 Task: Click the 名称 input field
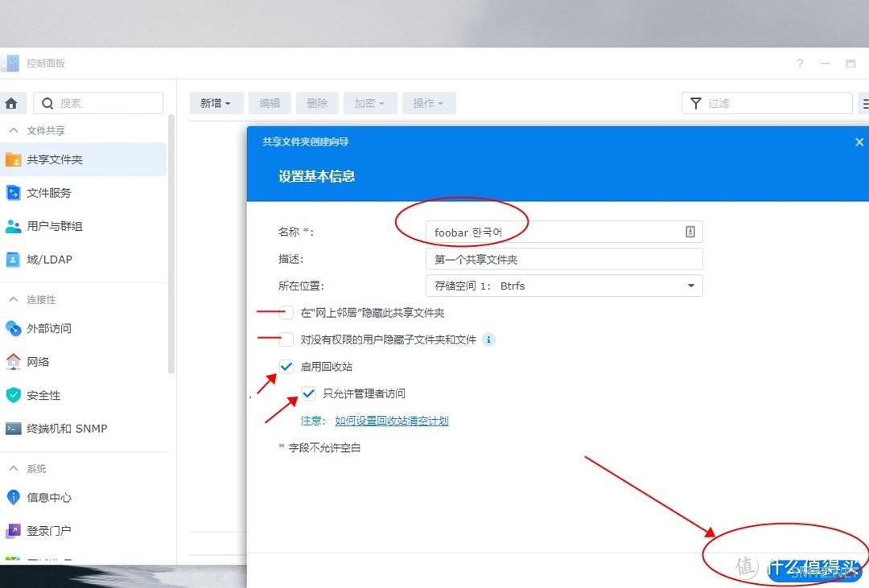pyautogui.click(x=564, y=232)
